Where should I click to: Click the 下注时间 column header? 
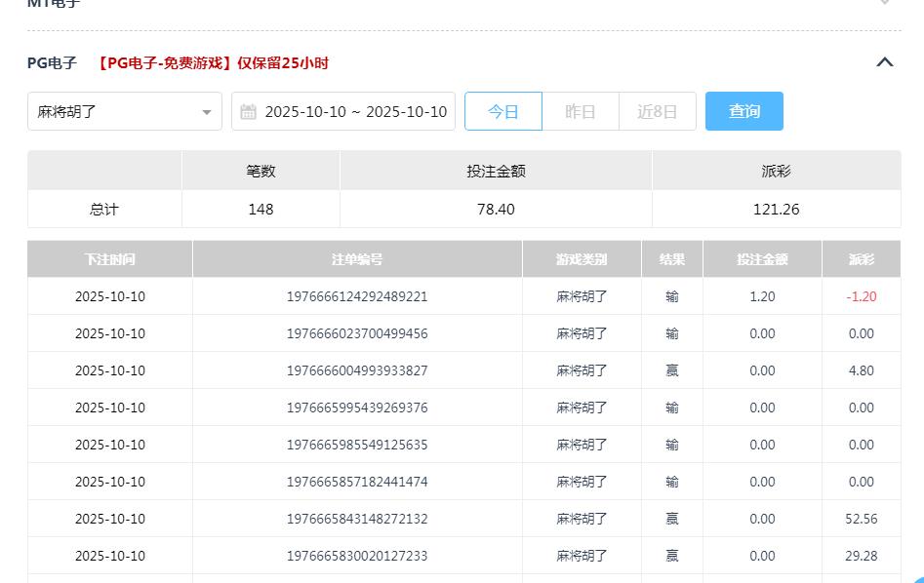[x=110, y=258]
